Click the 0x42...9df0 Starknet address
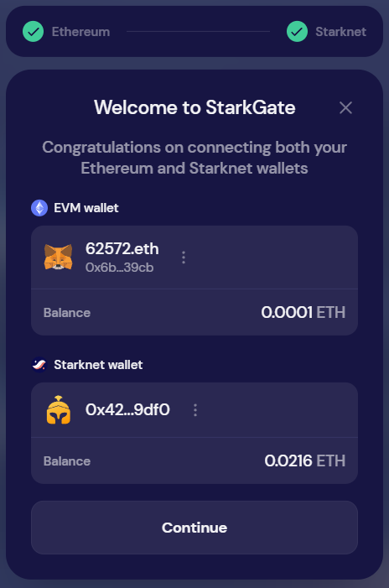Image resolution: width=389 pixels, height=588 pixels. tap(127, 409)
